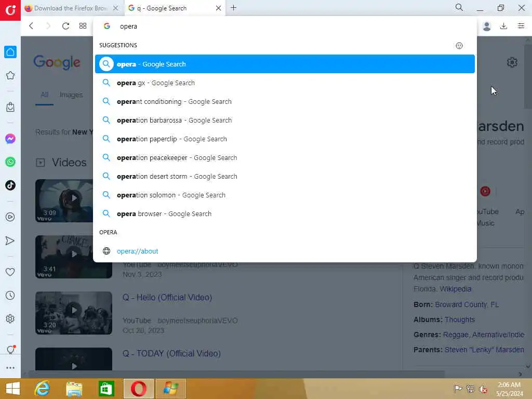Open the search tabs magnifier icon

(x=459, y=7)
